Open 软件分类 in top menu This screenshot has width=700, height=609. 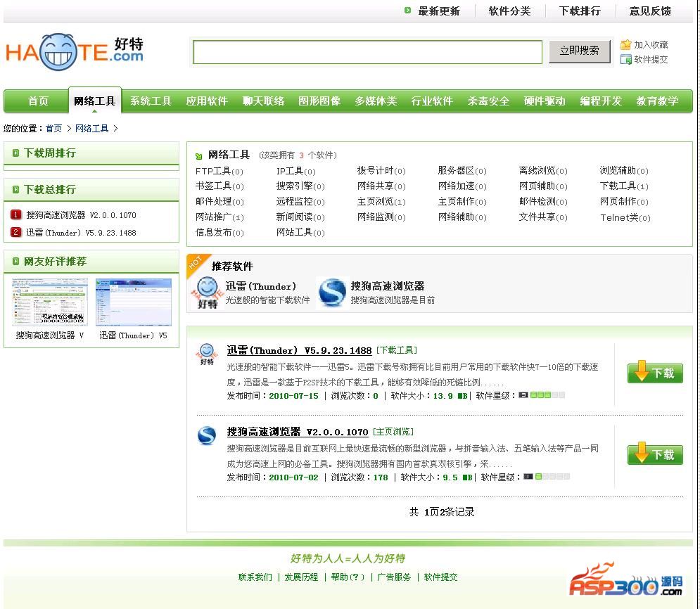(x=509, y=11)
